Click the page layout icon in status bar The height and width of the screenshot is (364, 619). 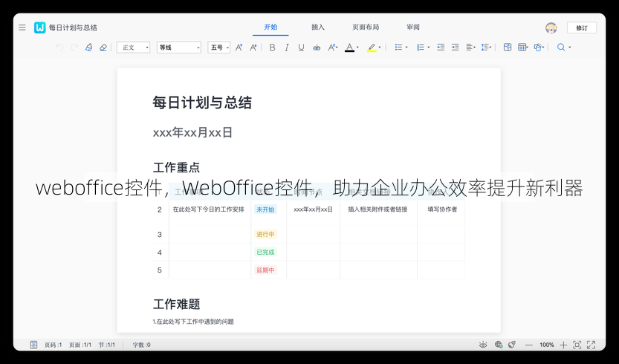(33, 345)
